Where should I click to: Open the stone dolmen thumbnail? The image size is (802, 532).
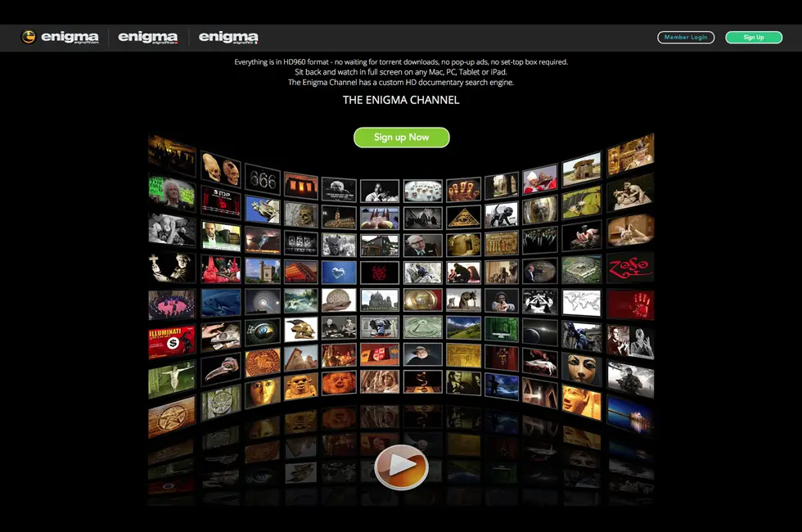click(x=582, y=169)
